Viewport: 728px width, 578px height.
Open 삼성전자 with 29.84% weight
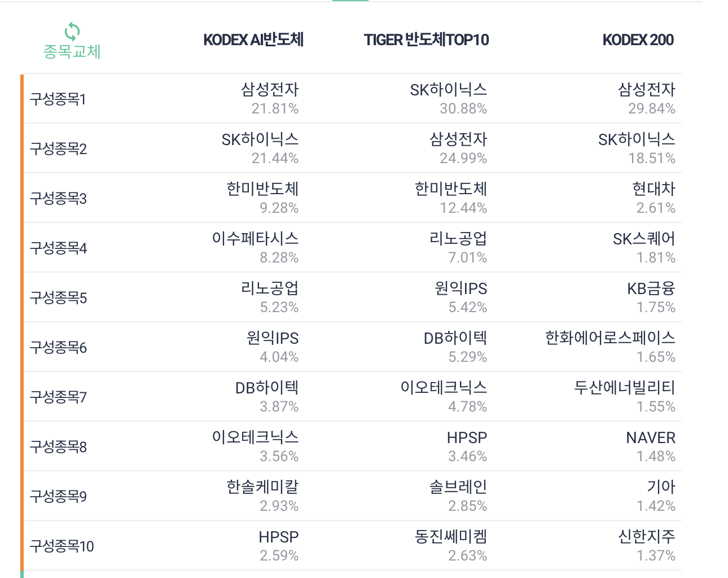click(x=646, y=90)
